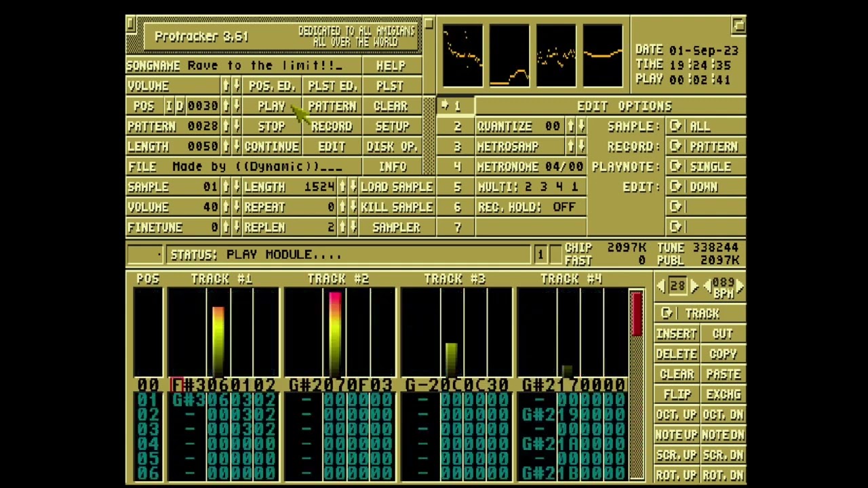This screenshot has height=488, width=868.
Task: Open the SAMPLER screen
Action: coord(396,228)
